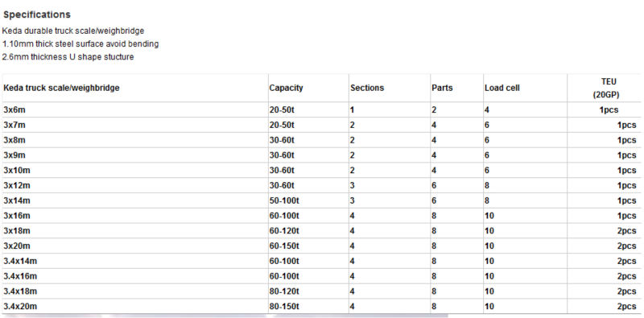Select the 3x10m model cell
This screenshot has height=318, width=644.
point(17,170)
